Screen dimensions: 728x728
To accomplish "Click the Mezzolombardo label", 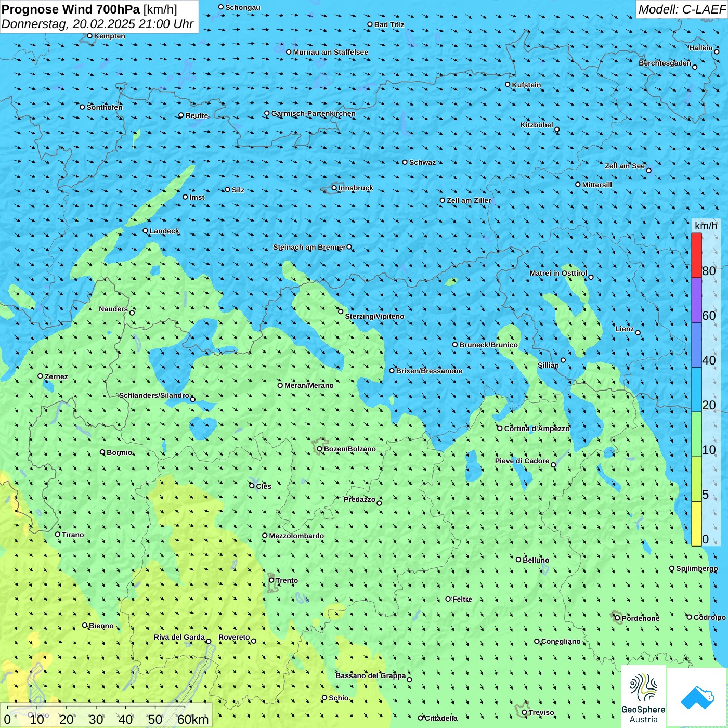I will 296,536.
